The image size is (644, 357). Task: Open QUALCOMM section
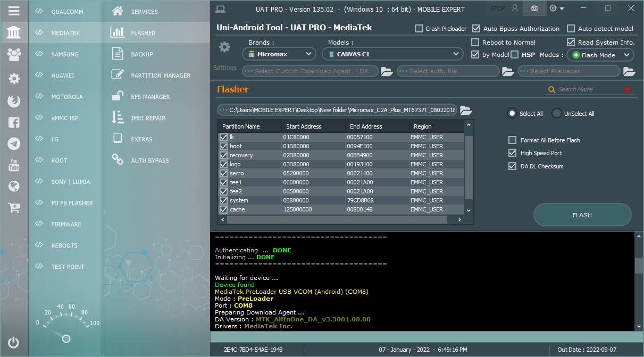pos(66,12)
